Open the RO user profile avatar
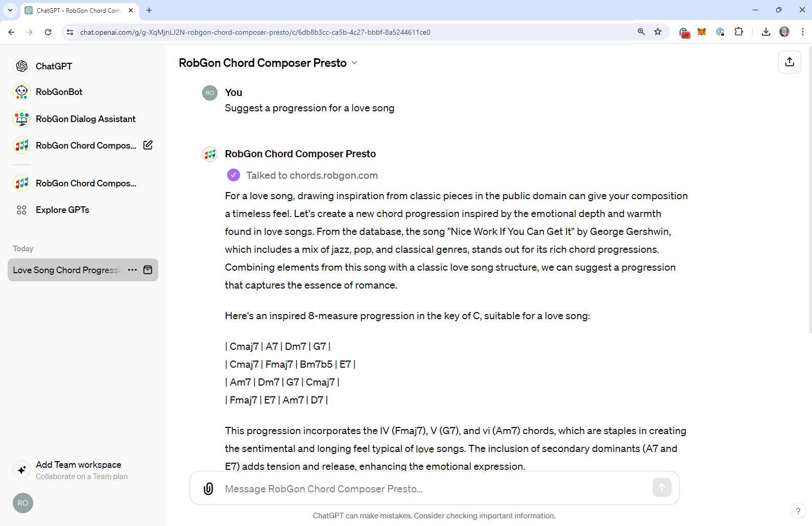 (x=23, y=503)
